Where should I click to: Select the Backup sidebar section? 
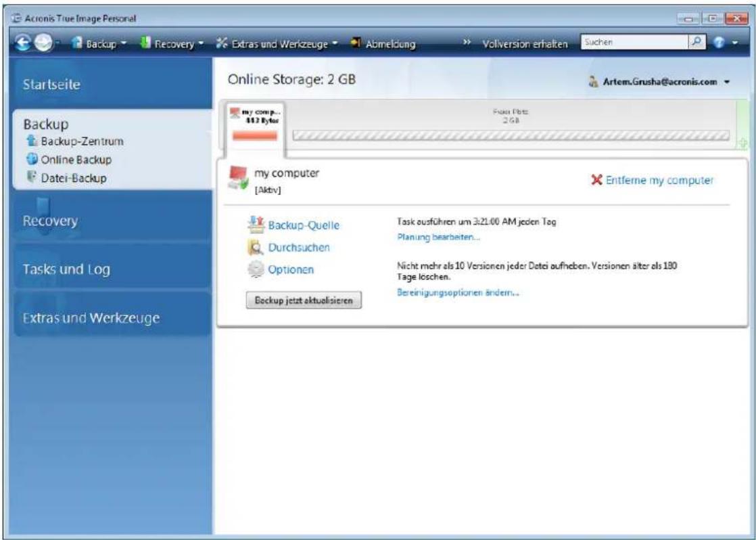(46, 124)
